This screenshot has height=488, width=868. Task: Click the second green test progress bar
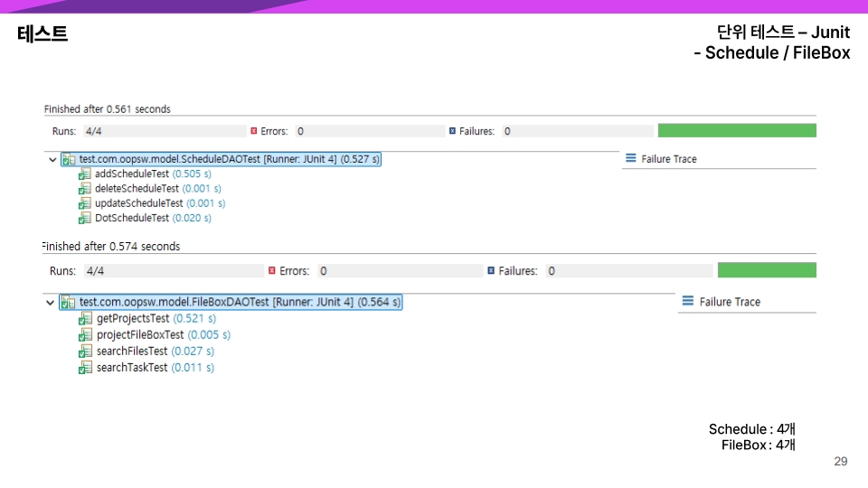(x=767, y=270)
